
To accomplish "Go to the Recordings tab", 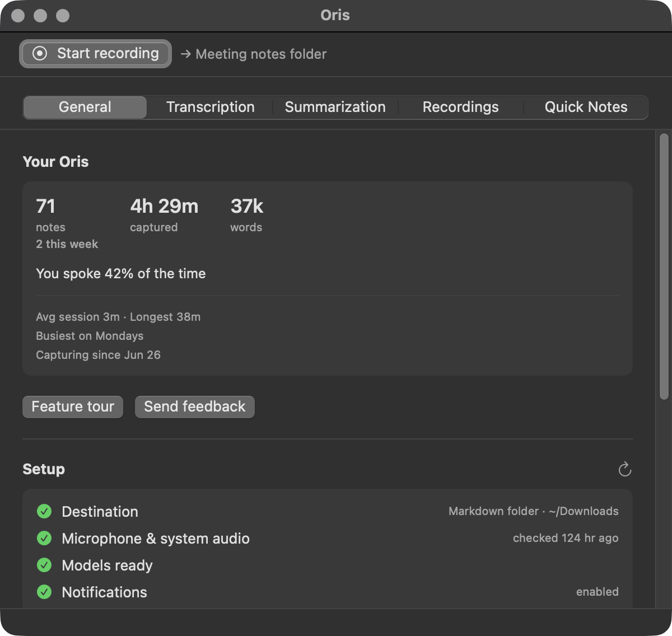I will (x=461, y=107).
